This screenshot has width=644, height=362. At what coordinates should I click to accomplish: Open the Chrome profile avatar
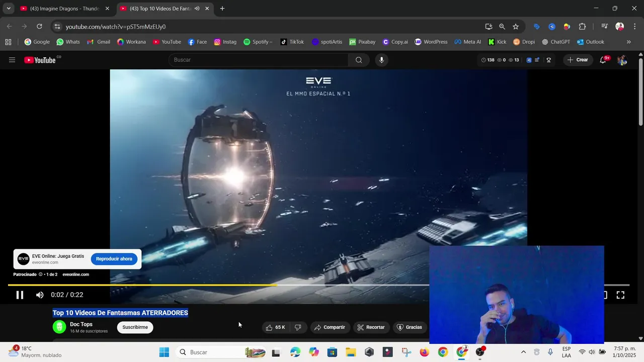coord(620,27)
